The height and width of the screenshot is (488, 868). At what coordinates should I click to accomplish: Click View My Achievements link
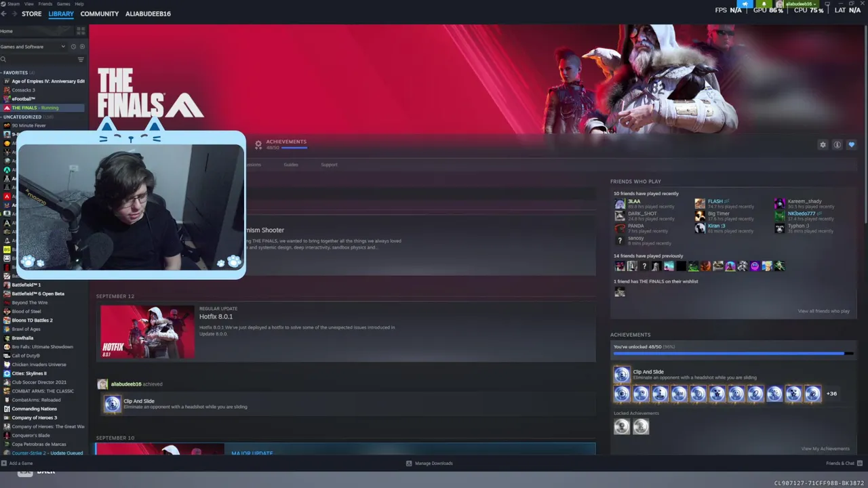825,449
